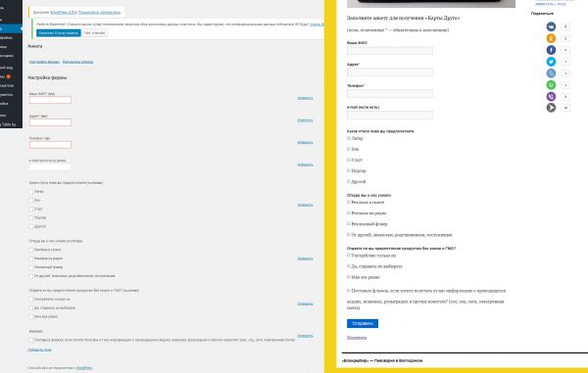Tick Стаут checkbox on public site form

(x=349, y=160)
